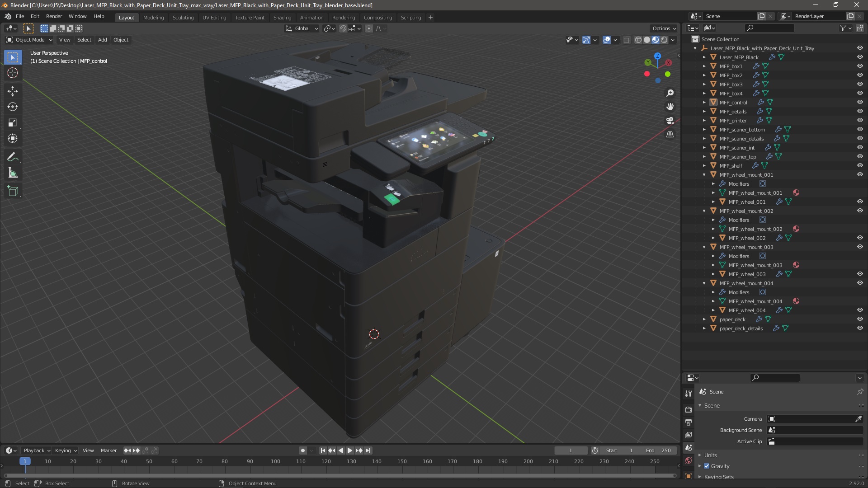Toggle X-ray display mode

point(627,40)
